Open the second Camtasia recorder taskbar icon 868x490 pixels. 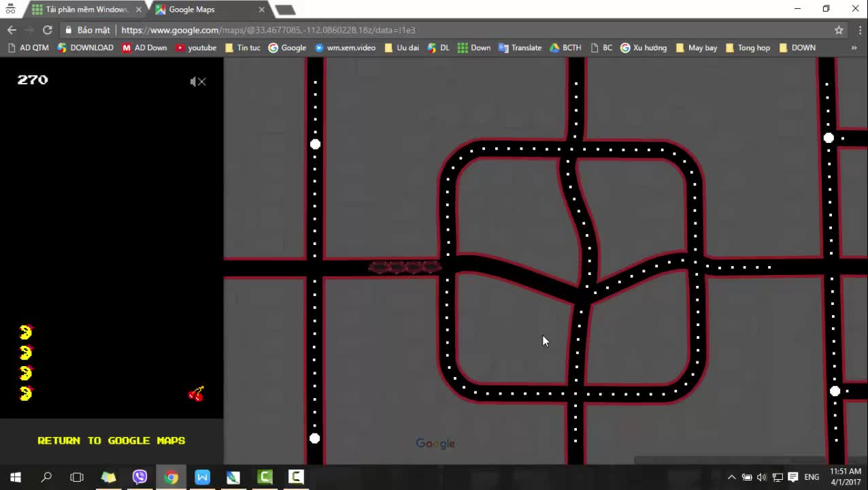[296, 477]
